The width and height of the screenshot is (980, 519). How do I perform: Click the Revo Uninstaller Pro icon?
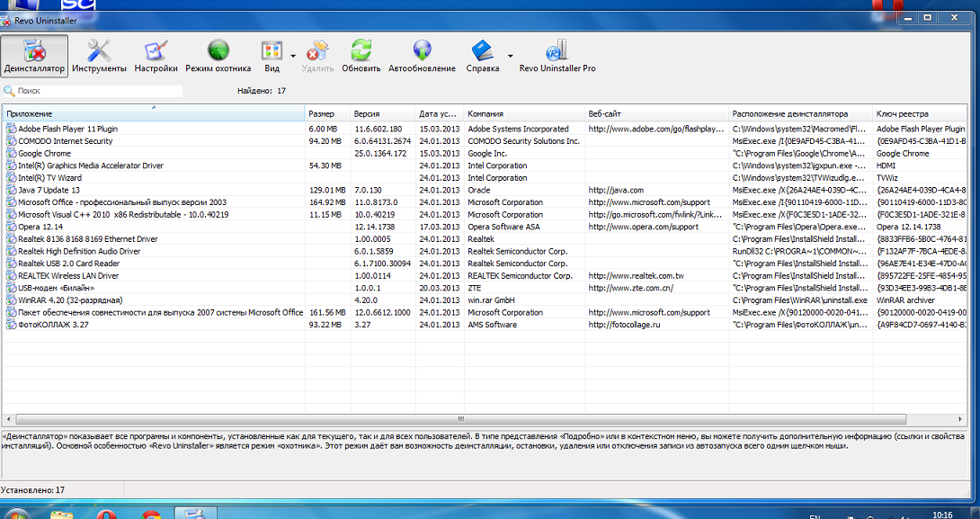(557, 56)
